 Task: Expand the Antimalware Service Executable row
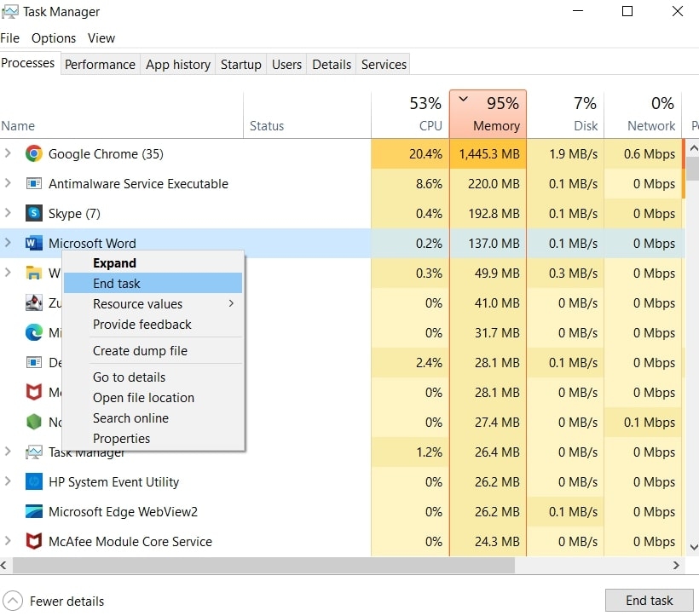point(8,183)
